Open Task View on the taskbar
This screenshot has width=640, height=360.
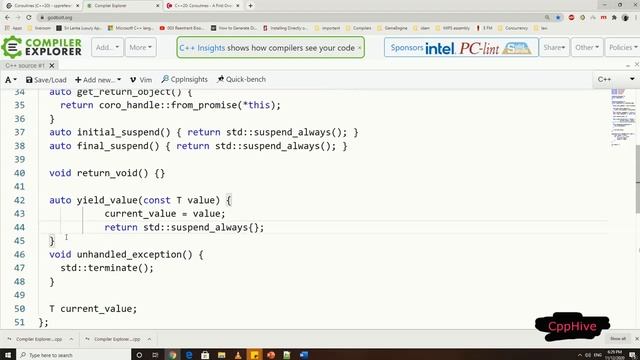point(155,355)
